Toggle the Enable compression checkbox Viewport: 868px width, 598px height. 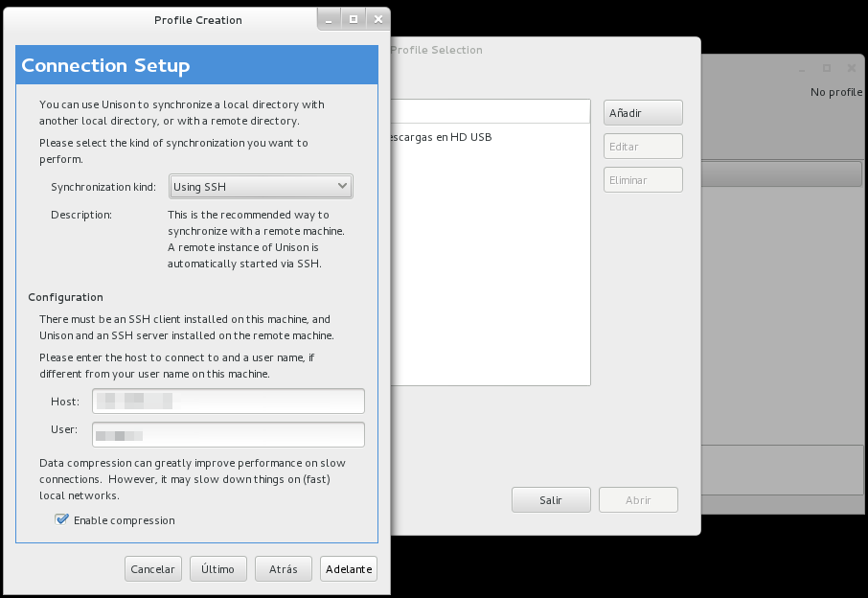pos(61,520)
